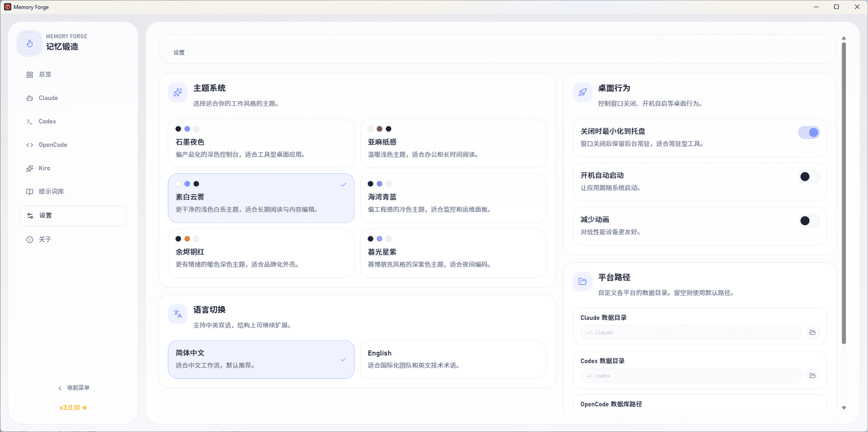
Task: Click the Memory Forge flame logo
Action: 29,43
